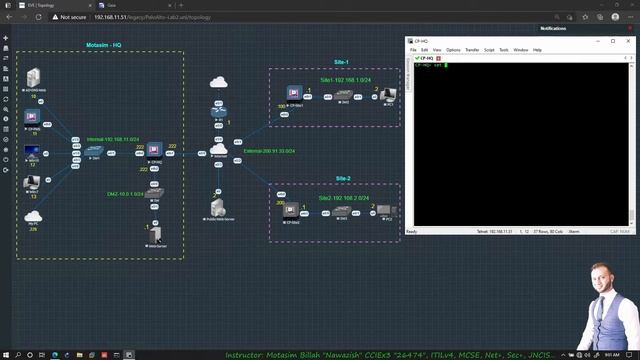Click the logout icon at sidebar bottom
The width and height of the screenshot is (640, 360).
point(6,170)
